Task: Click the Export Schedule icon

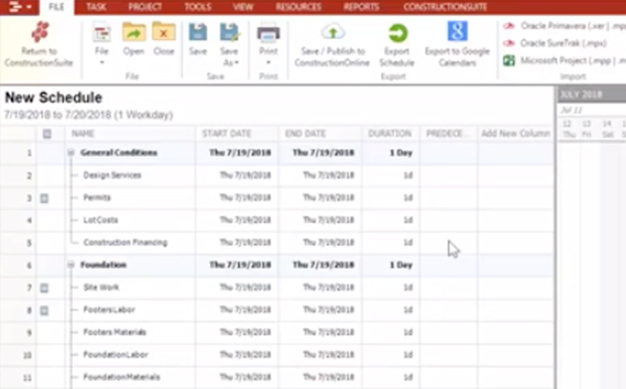Action: pyautogui.click(x=397, y=33)
